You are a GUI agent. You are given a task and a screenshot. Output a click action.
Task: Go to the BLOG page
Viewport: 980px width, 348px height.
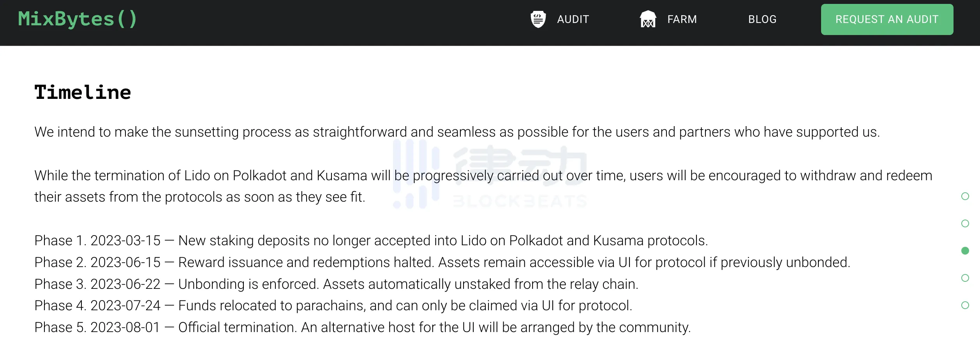762,19
